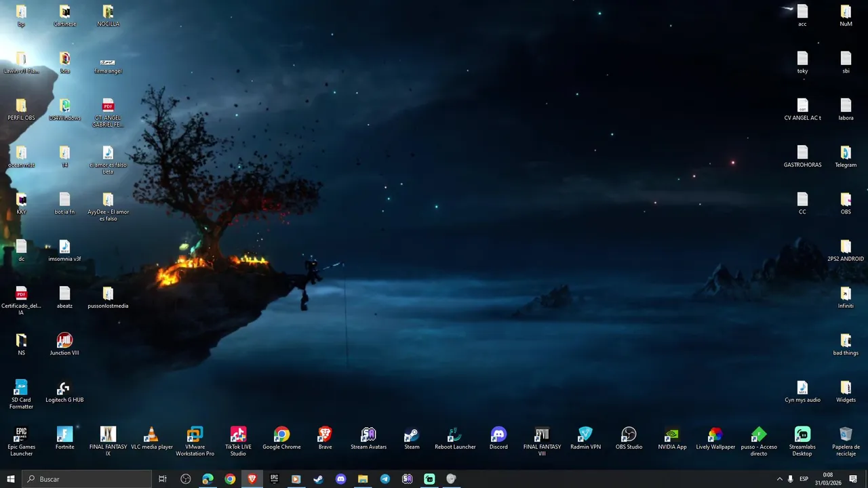Select the DS4Windows desktop icon
Viewport: 868px width, 488px height.
click(64, 110)
